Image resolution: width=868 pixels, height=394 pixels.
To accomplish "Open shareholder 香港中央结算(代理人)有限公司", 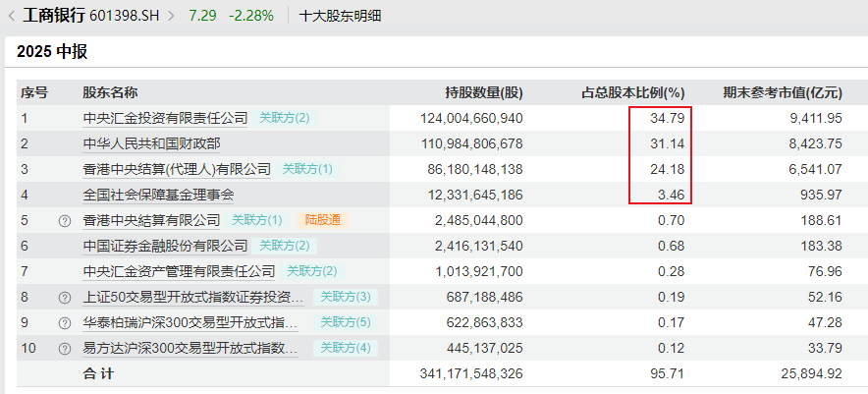I will (177, 169).
